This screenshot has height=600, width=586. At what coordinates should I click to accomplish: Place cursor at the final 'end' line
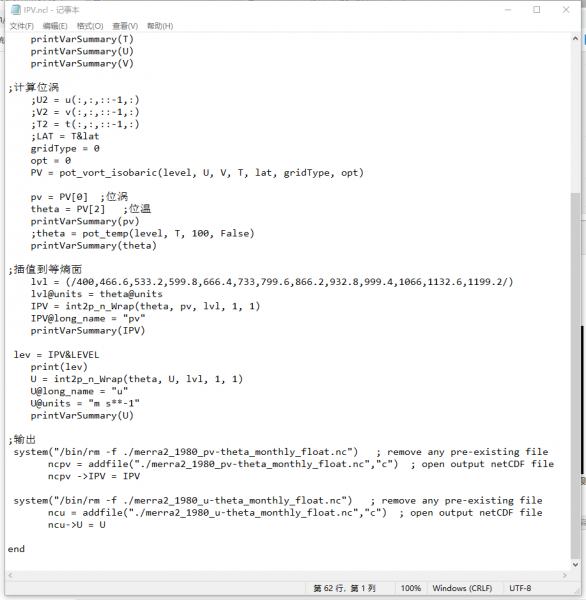pos(16,549)
